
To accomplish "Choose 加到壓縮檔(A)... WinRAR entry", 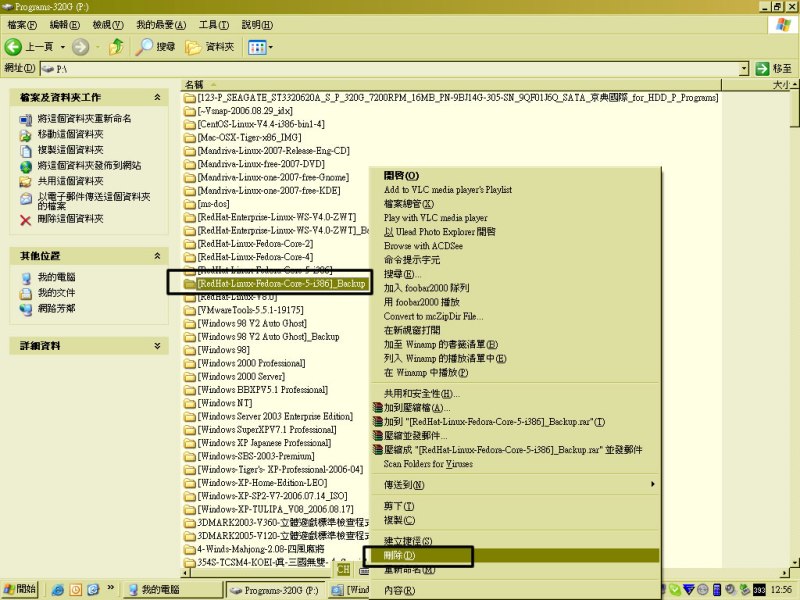I will click(515, 408).
